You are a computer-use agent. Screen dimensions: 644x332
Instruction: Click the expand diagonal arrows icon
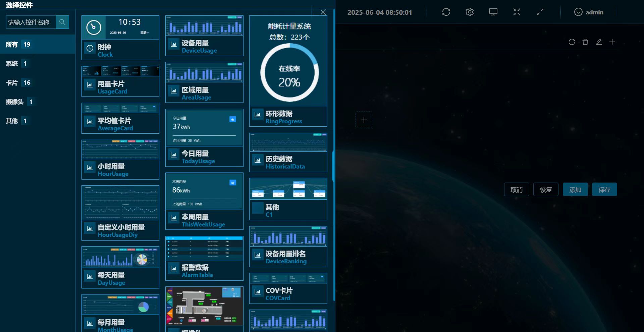pos(540,12)
